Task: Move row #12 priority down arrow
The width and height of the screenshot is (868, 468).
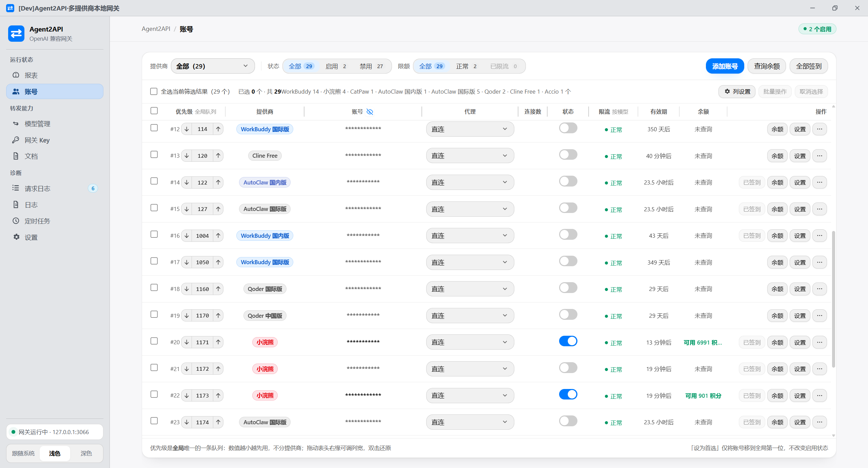Action: (x=186, y=129)
